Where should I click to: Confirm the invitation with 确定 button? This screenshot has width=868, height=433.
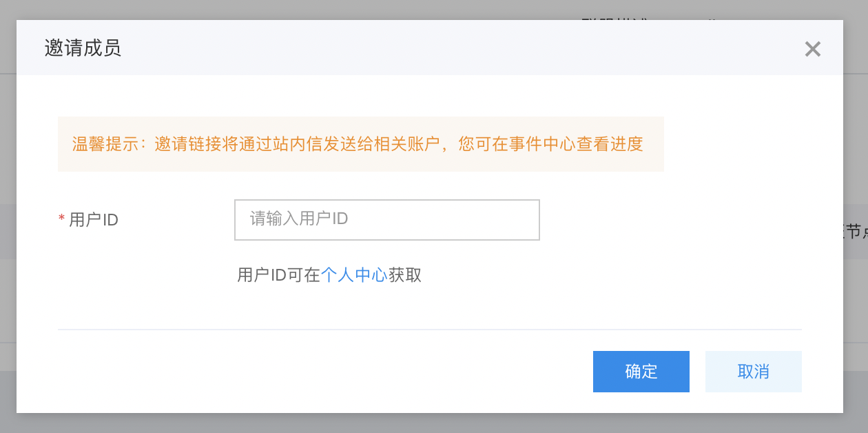(x=641, y=372)
